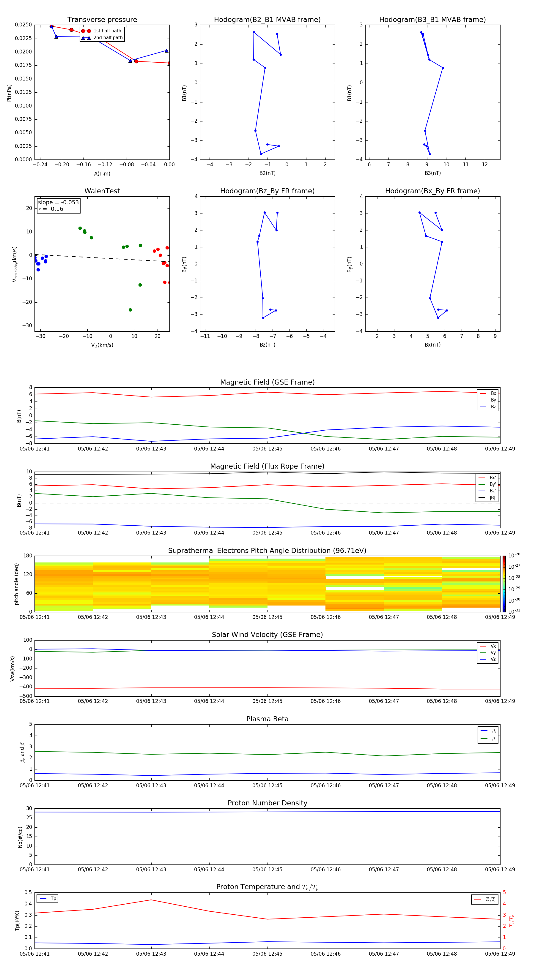535x980 pixels.
Task: Click the 'B3(nT)' axis label
Action: pos(432,173)
